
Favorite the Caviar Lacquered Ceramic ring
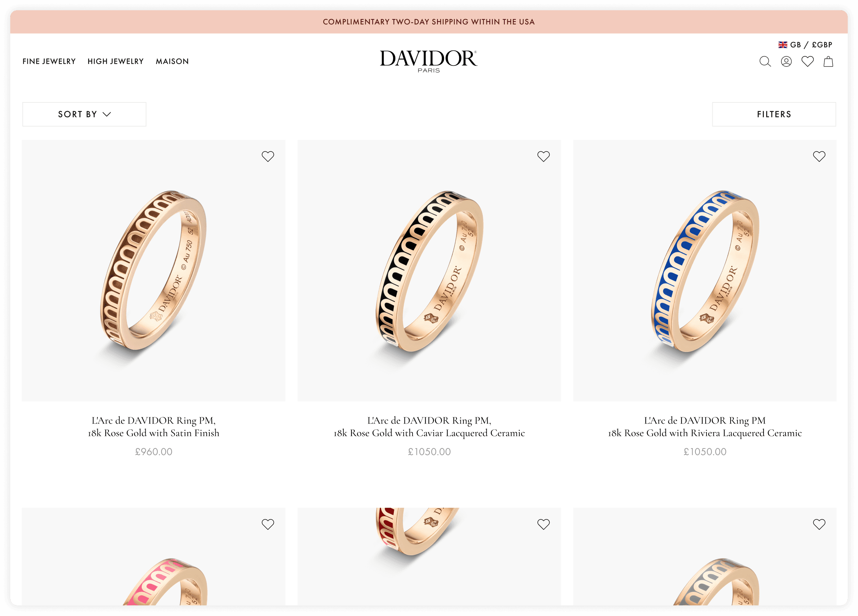(x=543, y=156)
